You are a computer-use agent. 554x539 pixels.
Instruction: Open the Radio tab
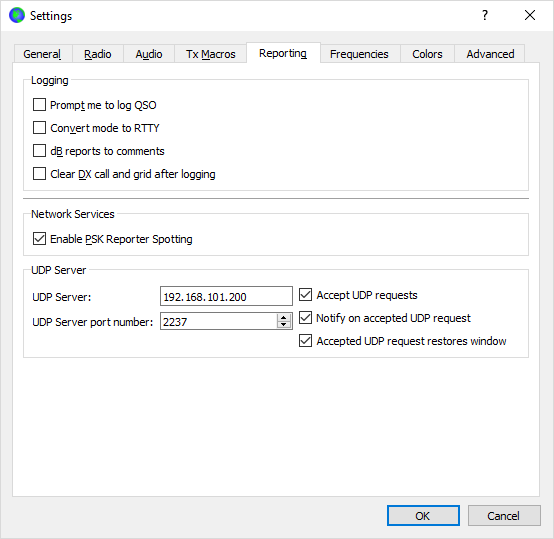coord(98,54)
